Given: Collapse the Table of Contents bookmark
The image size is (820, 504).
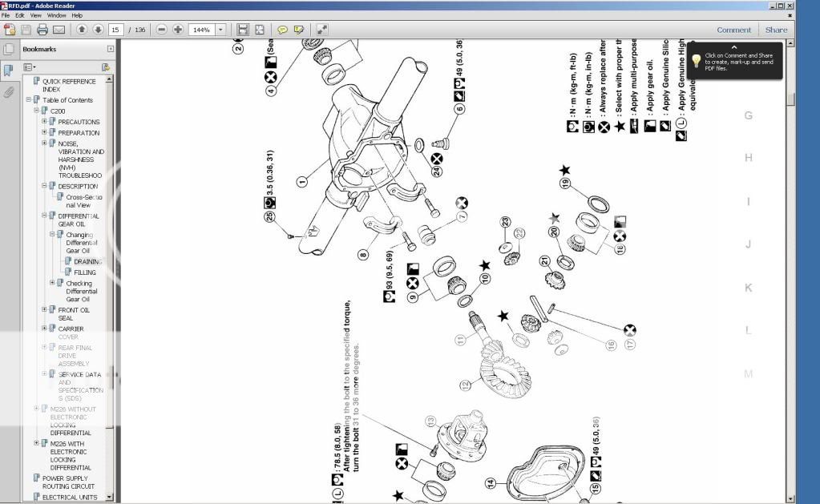Looking at the screenshot, I should click(x=29, y=100).
